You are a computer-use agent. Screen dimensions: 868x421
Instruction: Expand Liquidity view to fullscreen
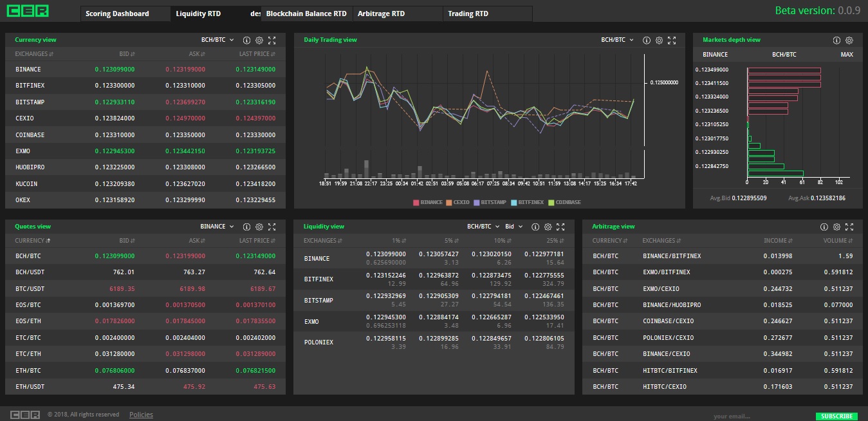pyautogui.click(x=560, y=227)
